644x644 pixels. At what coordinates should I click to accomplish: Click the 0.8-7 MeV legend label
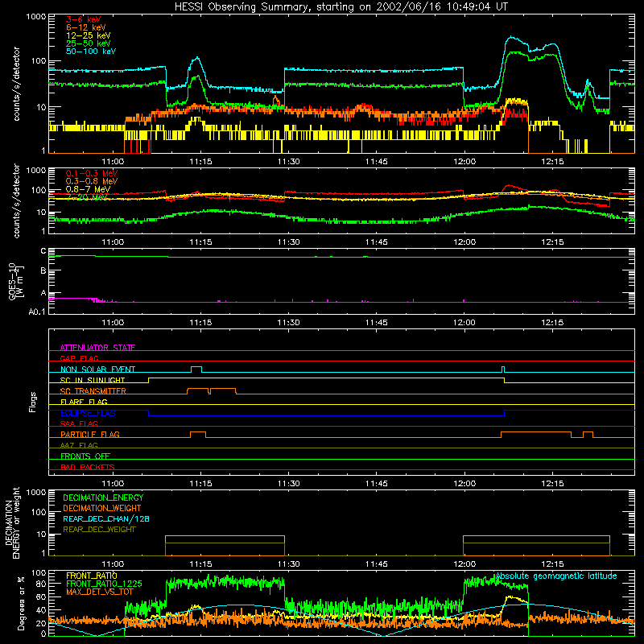tap(88, 189)
